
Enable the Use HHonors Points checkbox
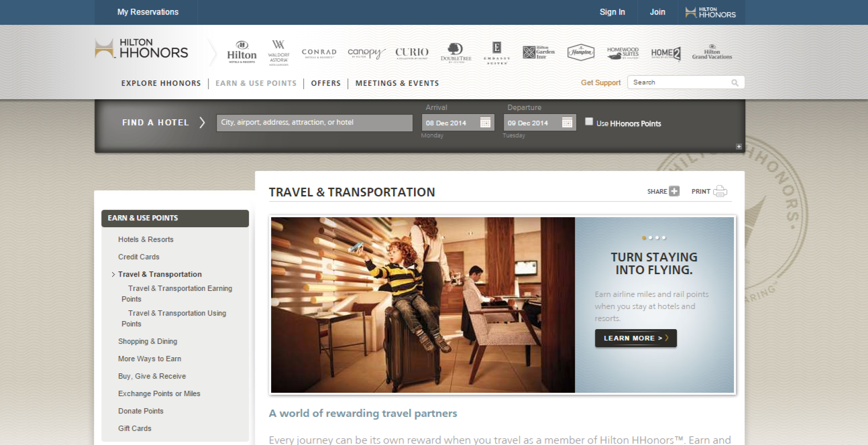[x=589, y=121]
